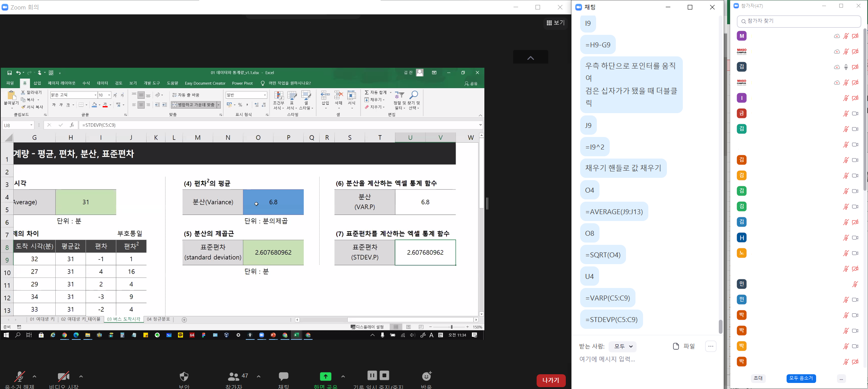The image size is (868, 389).
Task: Click the chat bubble icon in the Zoom toolbar
Action: pos(283,376)
